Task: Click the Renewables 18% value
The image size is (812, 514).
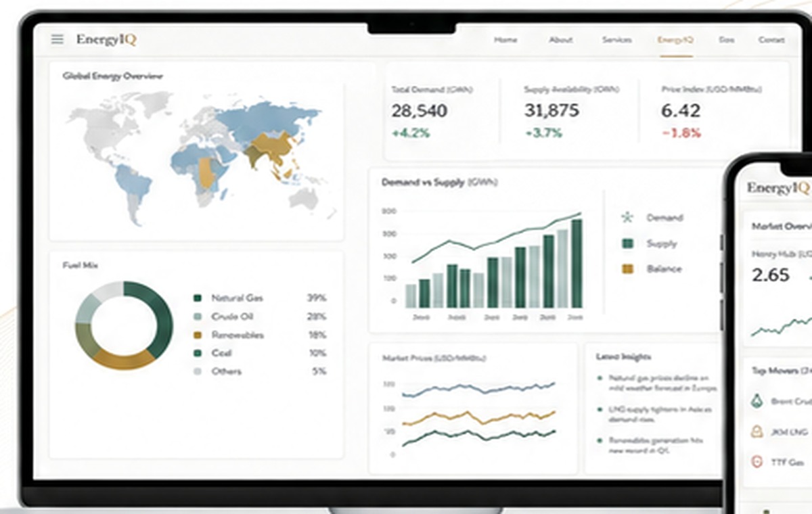Action: point(316,335)
